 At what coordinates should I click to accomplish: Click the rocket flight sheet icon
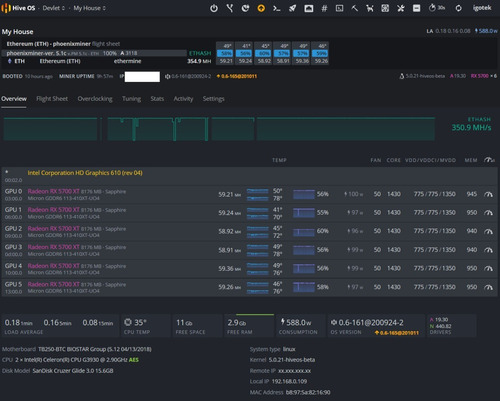pos(292,8)
